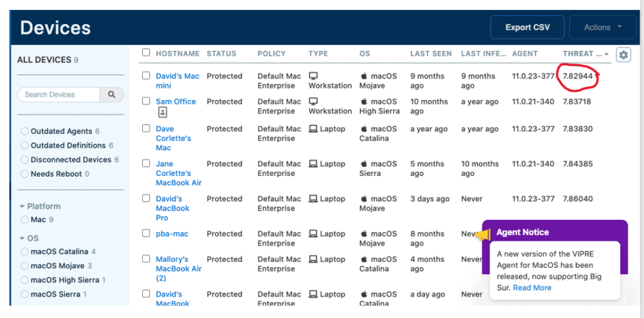Click the search magnifier button
The width and height of the screenshot is (644, 318).
click(x=111, y=94)
